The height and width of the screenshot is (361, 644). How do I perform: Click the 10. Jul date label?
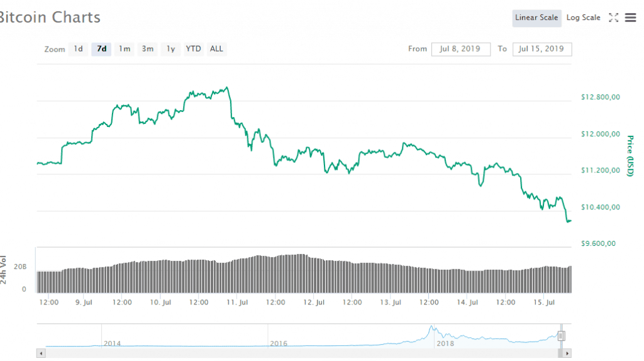click(x=160, y=303)
